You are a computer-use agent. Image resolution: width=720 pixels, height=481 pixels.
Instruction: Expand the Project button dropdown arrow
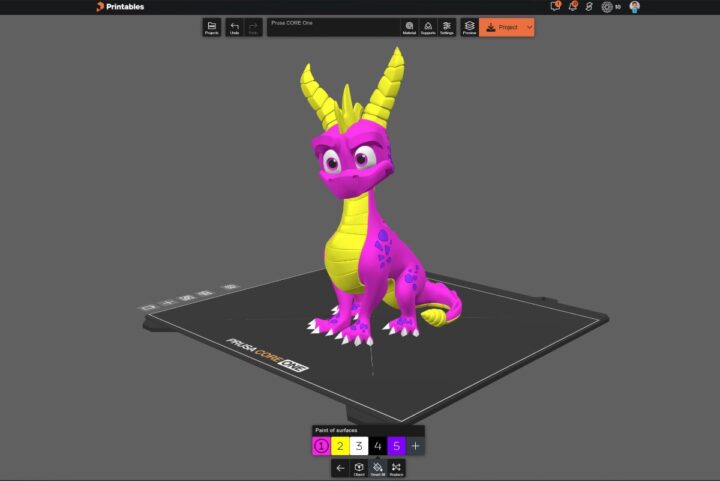[529, 27]
